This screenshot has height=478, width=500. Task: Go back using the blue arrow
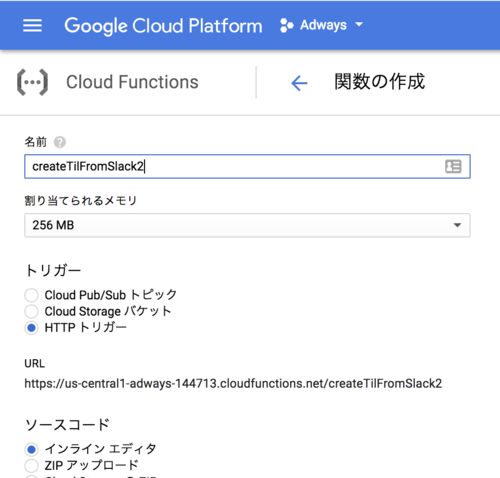[x=299, y=83]
